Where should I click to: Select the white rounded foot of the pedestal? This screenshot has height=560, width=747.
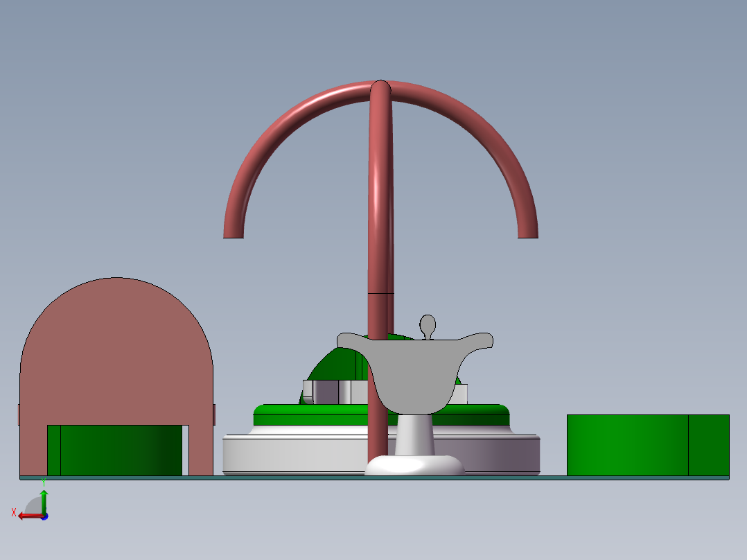[x=414, y=466]
